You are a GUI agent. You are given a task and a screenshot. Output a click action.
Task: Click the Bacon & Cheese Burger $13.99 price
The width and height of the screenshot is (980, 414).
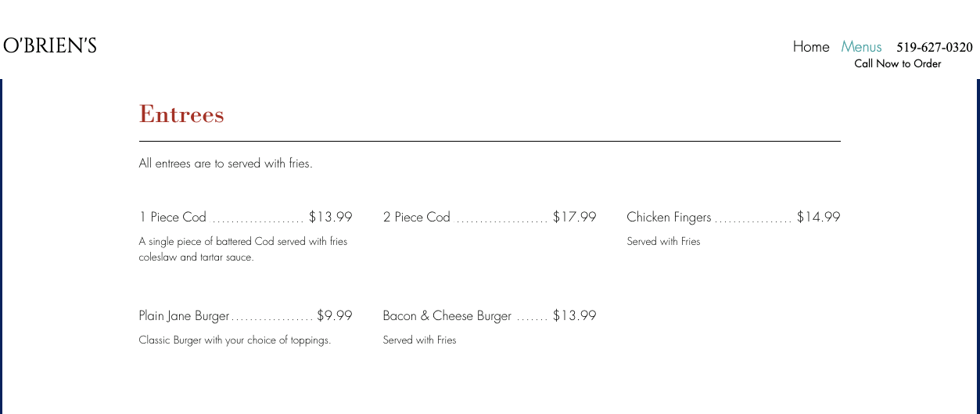574,316
